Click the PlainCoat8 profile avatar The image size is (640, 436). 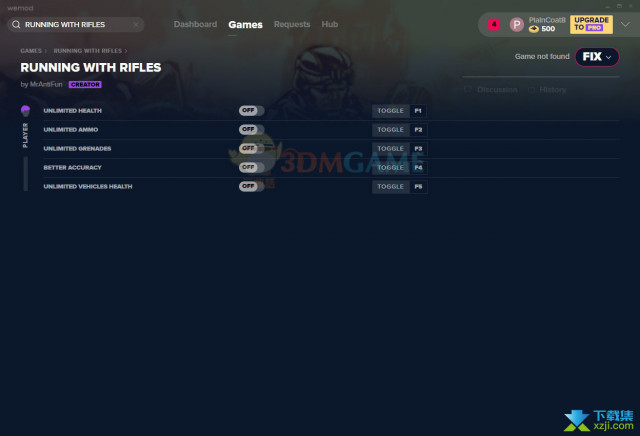tap(516, 25)
